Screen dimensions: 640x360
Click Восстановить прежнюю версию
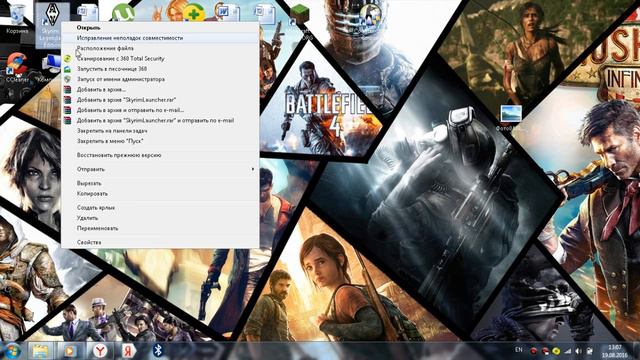(160, 155)
